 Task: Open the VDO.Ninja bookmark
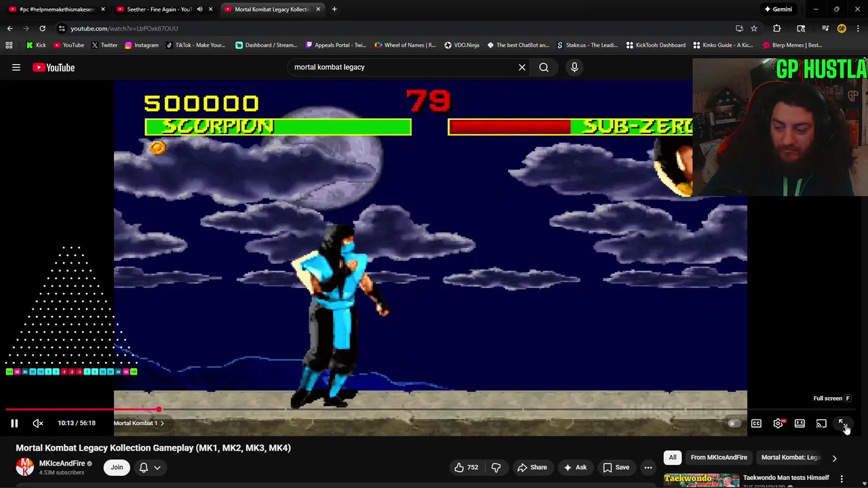(x=462, y=45)
